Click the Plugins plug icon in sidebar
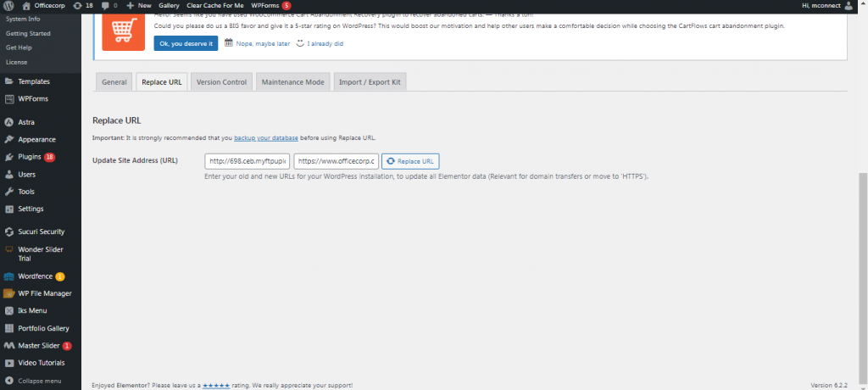 tap(8, 157)
